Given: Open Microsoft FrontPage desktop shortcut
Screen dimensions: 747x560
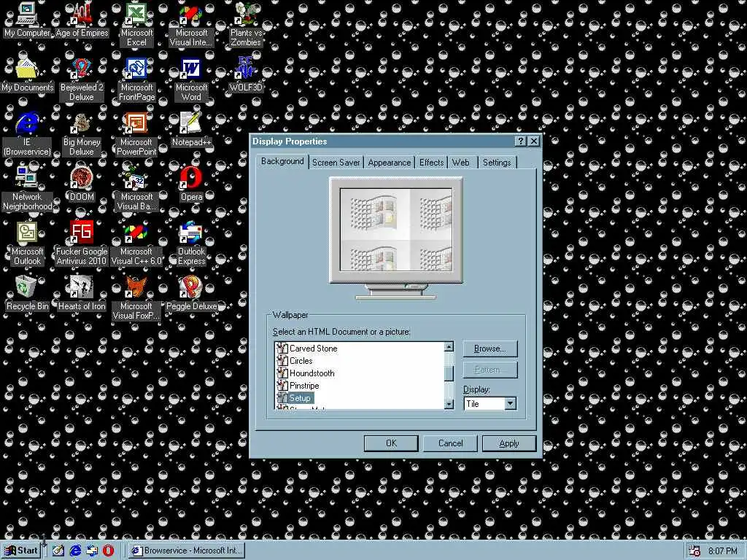Looking at the screenshot, I should (x=136, y=79).
